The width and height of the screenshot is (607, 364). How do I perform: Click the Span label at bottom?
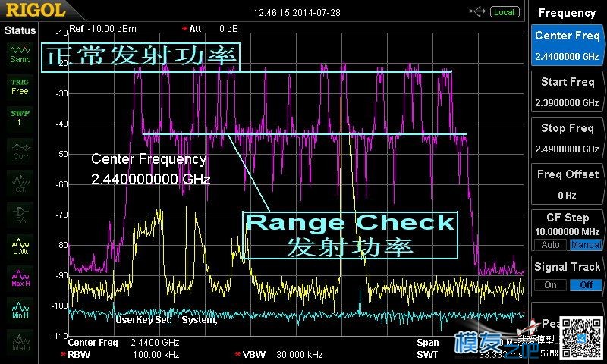point(428,342)
